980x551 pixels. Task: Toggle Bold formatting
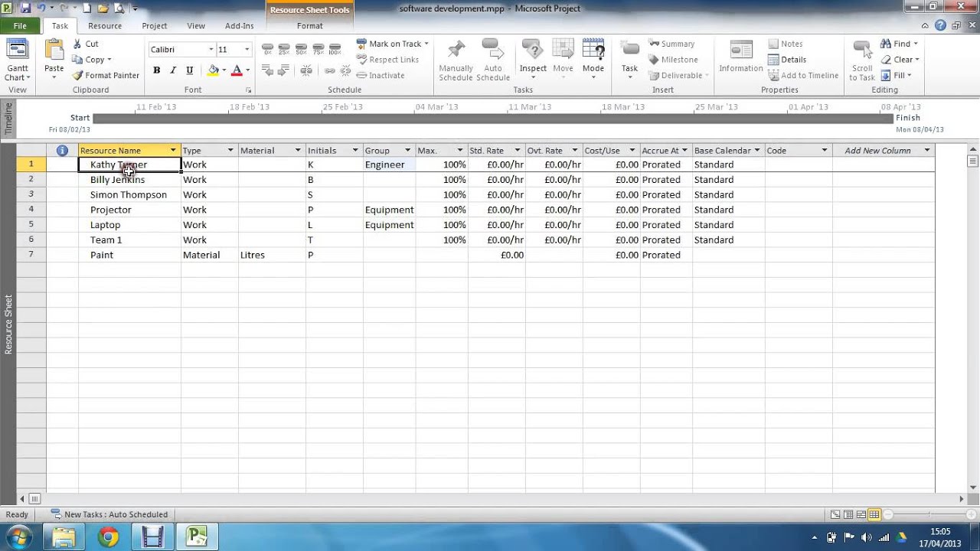156,70
